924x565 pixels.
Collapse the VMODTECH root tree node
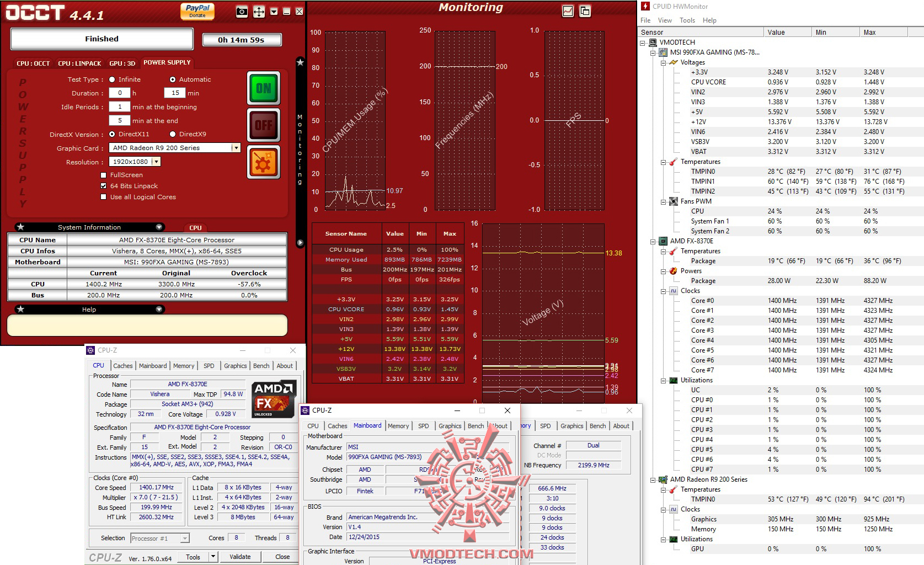(x=643, y=42)
